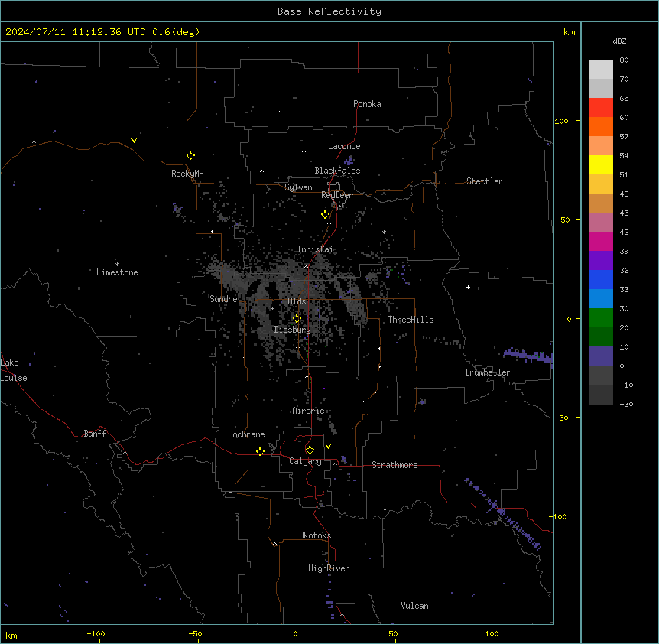The width and height of the screenshot is (659, 644).
Task: Click the -100 tick on the bottom axis
Action: 96,633
